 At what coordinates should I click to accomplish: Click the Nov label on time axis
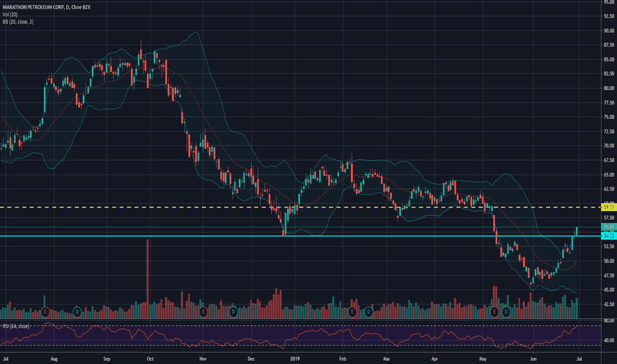(203, 359)
